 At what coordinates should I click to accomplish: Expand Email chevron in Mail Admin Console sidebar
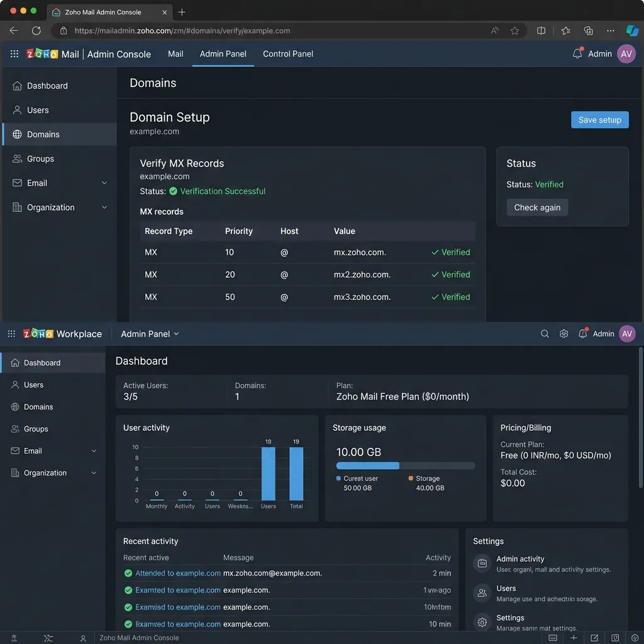click(x=104, y=183)
